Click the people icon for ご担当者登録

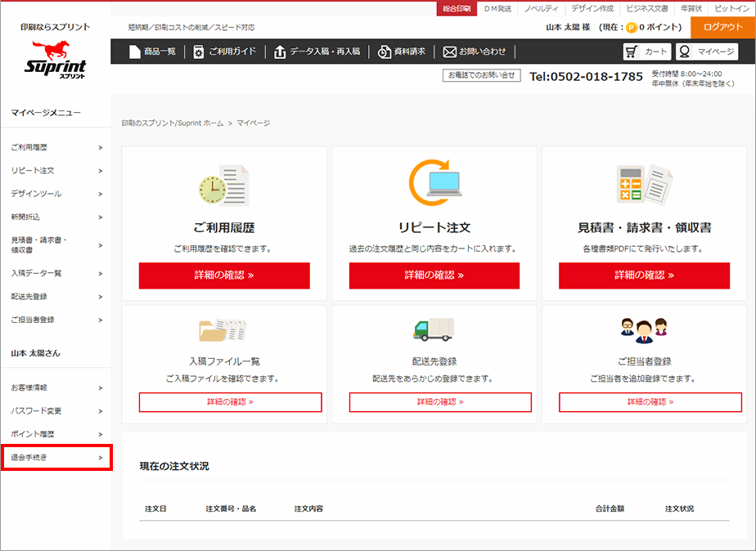pos(644,330)
